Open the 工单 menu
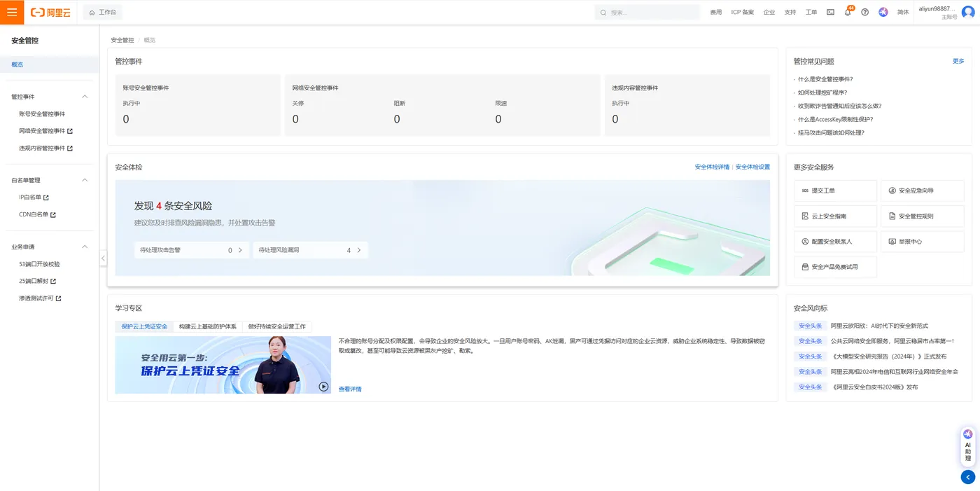 point(811,13)
